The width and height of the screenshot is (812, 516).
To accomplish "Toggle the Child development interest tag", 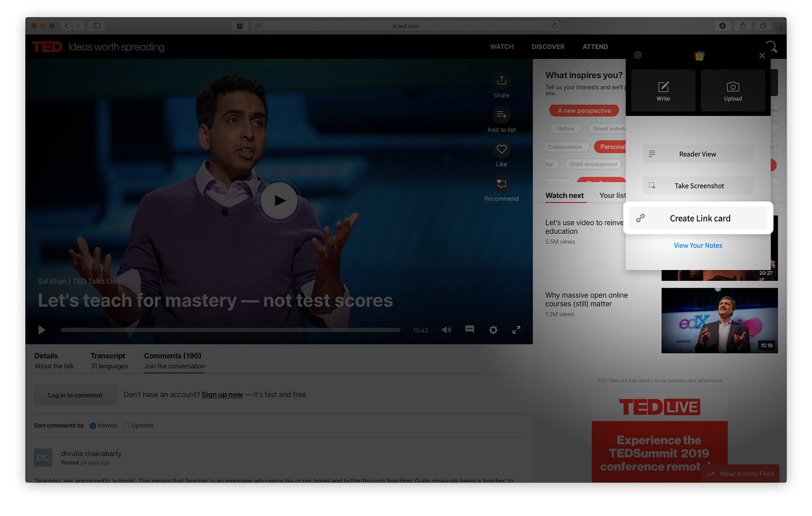I will (593, 164).
